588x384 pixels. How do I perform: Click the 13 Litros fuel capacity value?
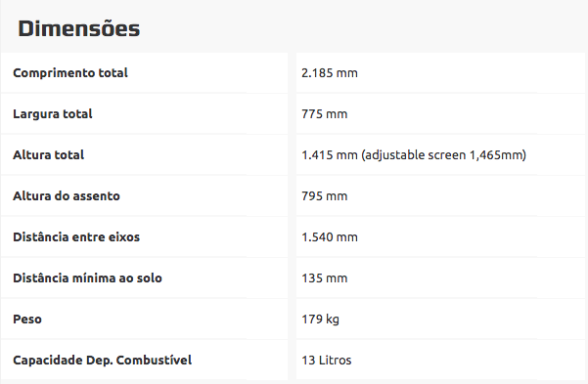326,360
